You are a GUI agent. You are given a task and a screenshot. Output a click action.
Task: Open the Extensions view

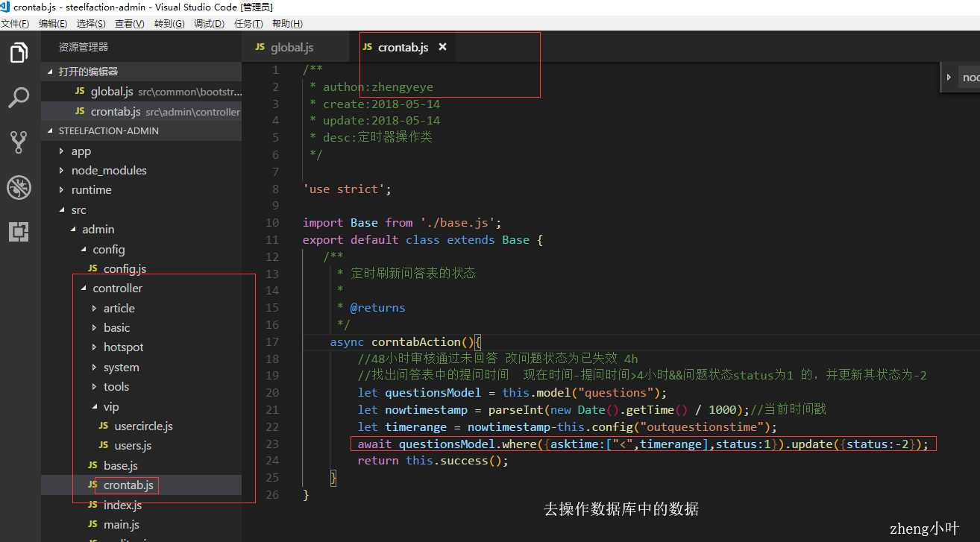tap(19, 232)
